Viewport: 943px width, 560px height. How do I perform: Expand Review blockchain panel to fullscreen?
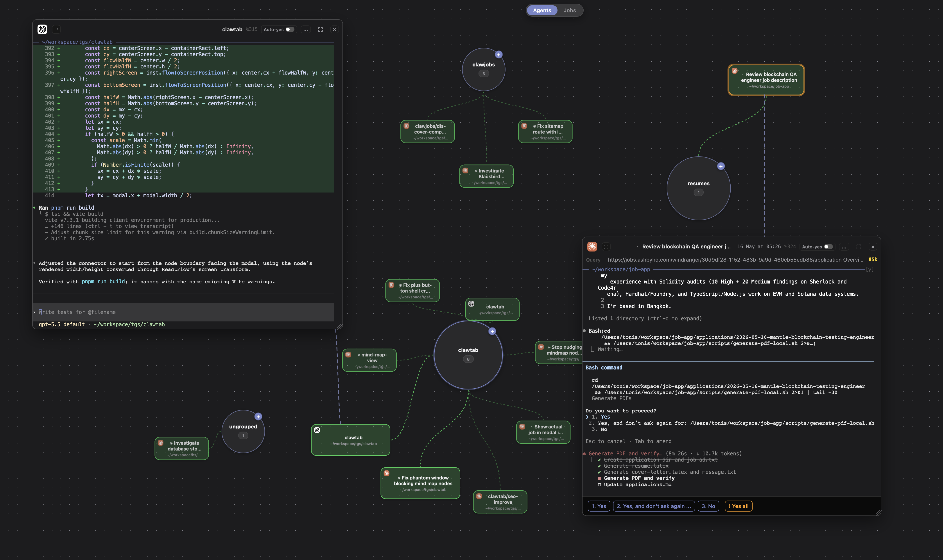click(859, 247)
